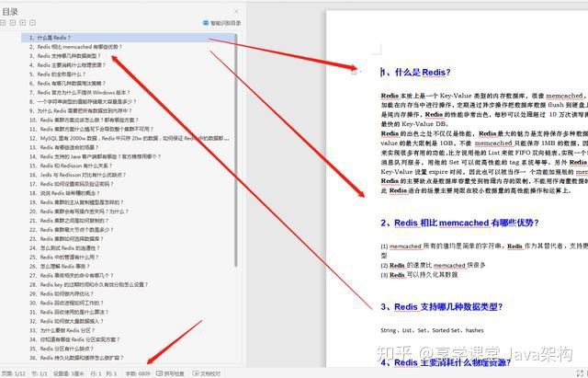The width and height of the screenshot is (588, 378).
Task: Go to outline item 25 Redis 中的管道
Action: pyautogui.click(x=64, y=258)
